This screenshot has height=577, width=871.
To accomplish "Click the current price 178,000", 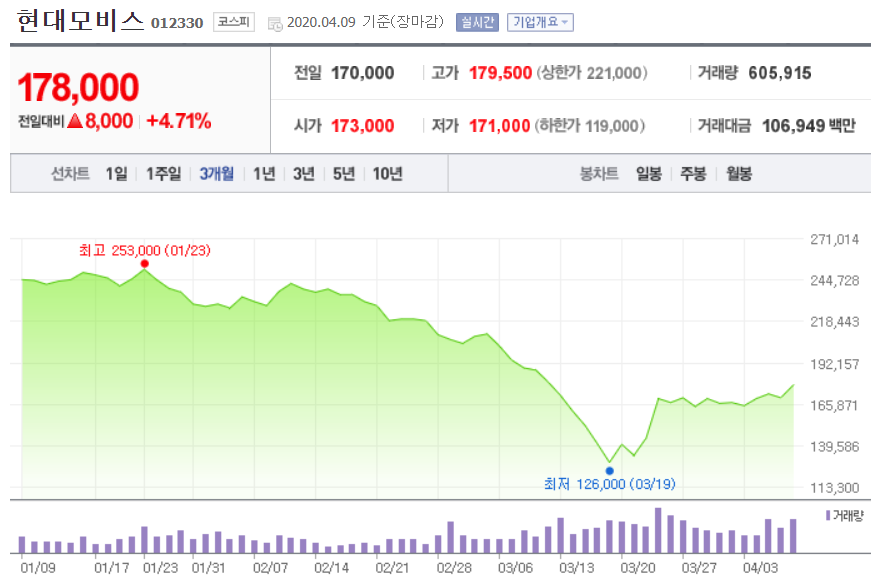I will [78, 87].
